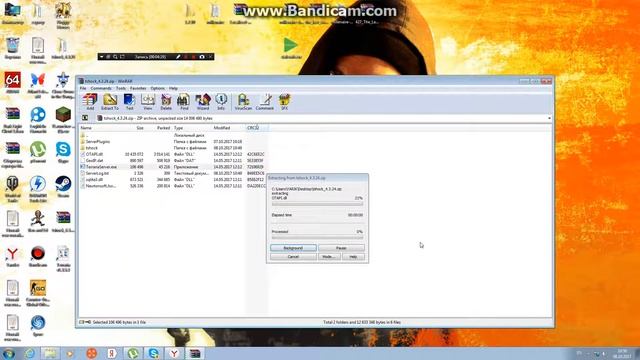Viewport: 640px width, 360px height.
Task: Click the SFX toolbar icon
Action: (x=284, y=102)
